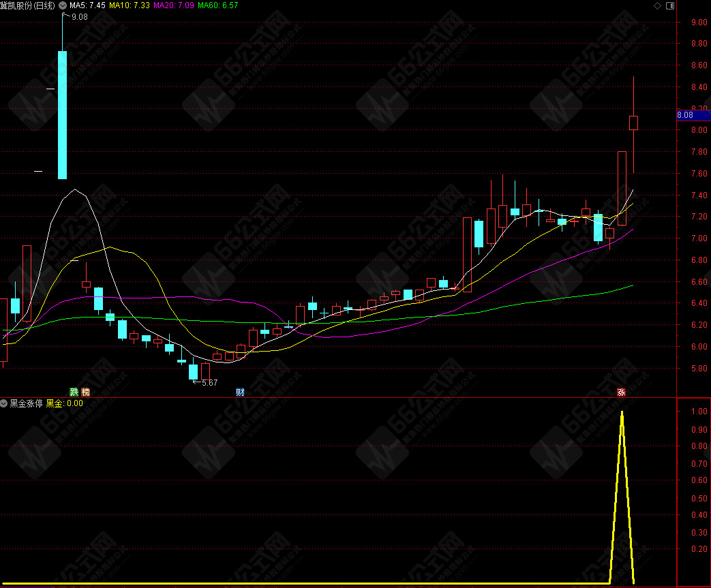Click the 9.08 high price annotation

click(79, 17)
